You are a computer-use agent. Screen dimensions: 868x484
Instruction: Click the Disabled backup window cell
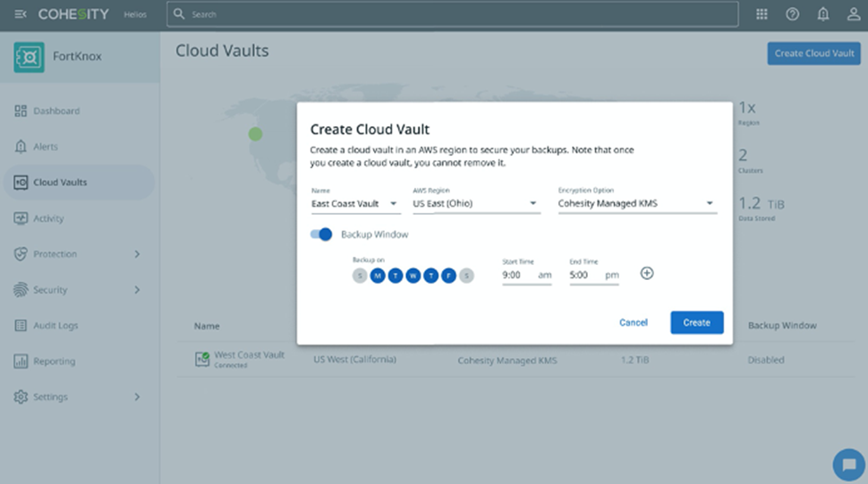point(766,361)
